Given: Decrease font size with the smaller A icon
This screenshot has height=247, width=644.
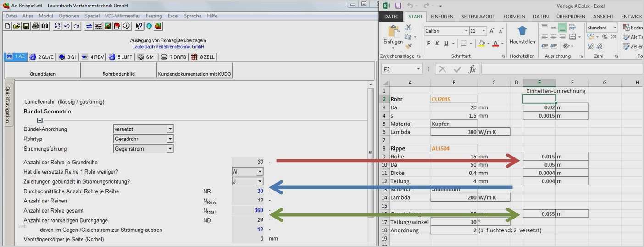Looking at the screenshot, I should [x=501, y=31].
